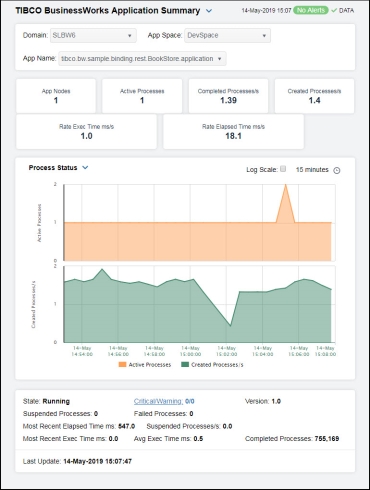The height and width of the screenshot is (490, 370).
Task: Click the Rate Exec Time ms/s card
Action: (x=86, y=132)
